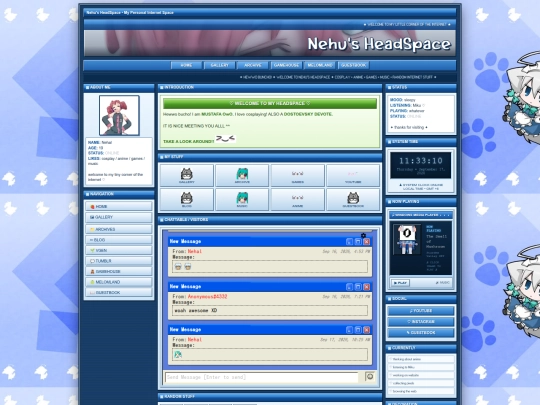Viewport: 540px width, 405px height.
Task: Click the system clock display
Action: (420, 165)
